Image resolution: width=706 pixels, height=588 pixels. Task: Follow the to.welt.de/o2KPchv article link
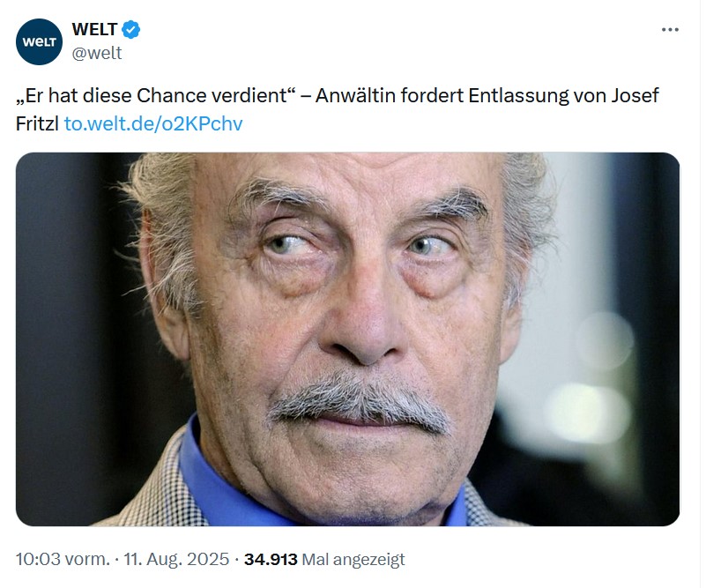153,123
